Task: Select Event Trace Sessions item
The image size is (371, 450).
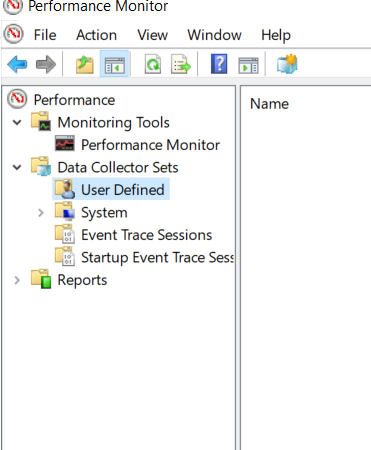Action: 146,235
